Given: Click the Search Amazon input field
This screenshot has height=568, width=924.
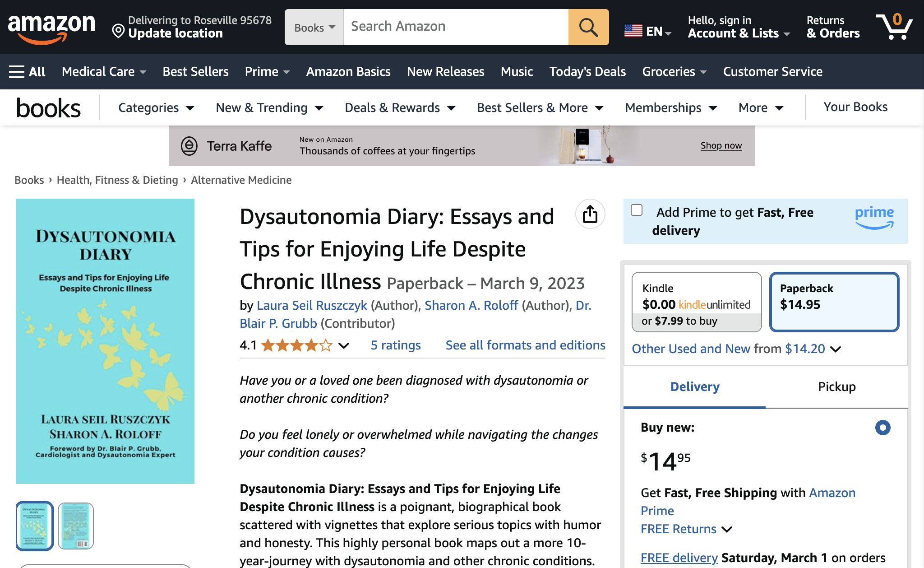Looking at the screenshot, I should [x=456, y=27].
